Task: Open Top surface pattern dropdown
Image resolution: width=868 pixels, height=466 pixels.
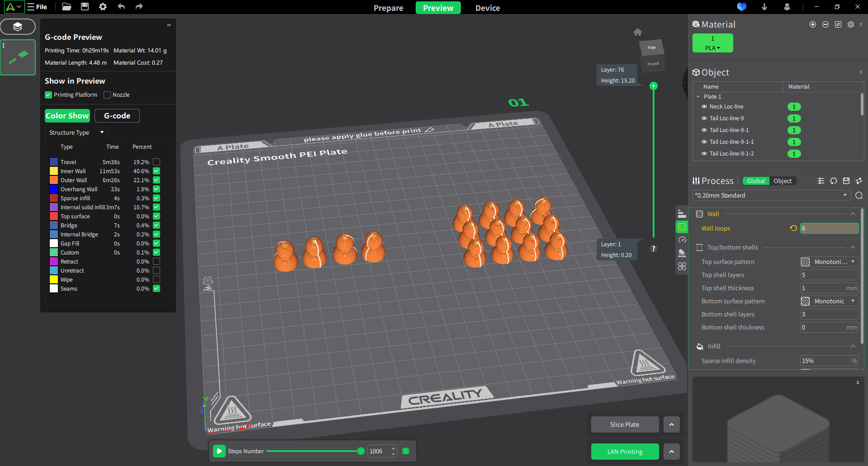Action: pyautogui.click(x=829, y=262)
